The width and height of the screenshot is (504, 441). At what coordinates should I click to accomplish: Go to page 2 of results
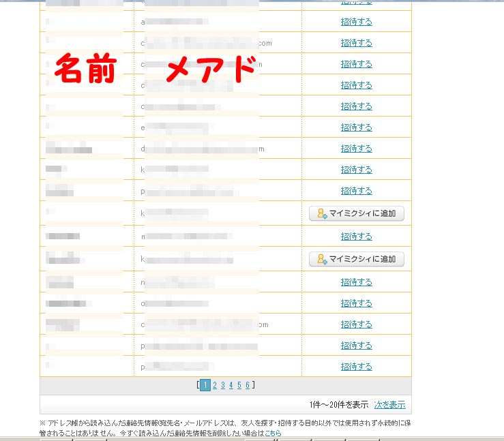(215, 385)
